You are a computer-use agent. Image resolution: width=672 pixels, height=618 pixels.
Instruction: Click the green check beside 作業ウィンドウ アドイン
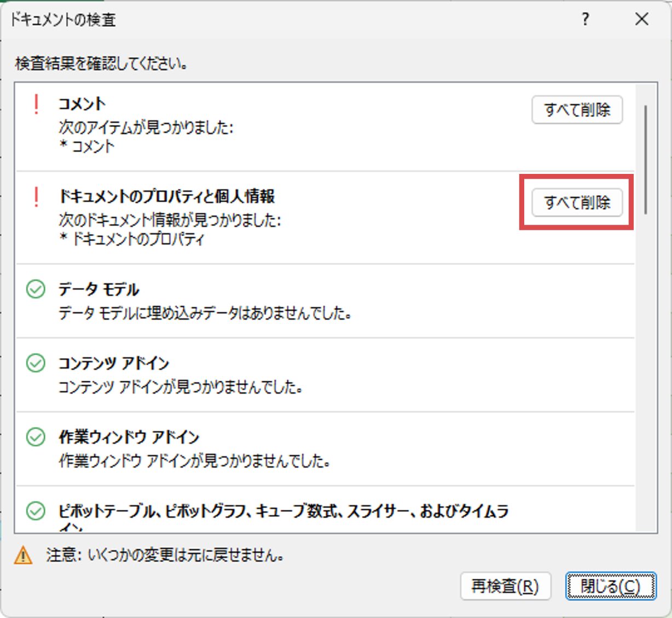(36, 437)
